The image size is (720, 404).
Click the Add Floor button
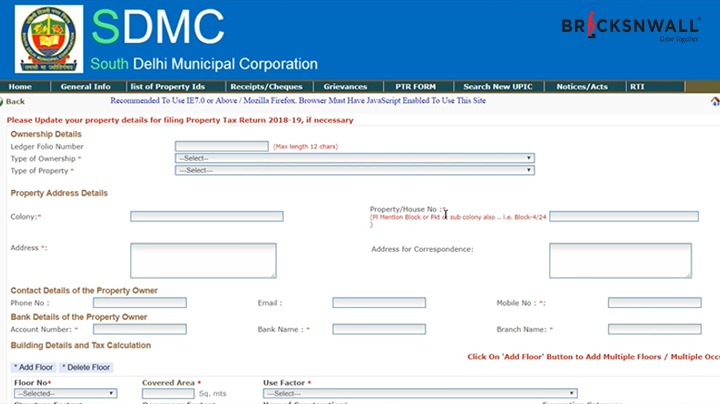pos(34,367)
